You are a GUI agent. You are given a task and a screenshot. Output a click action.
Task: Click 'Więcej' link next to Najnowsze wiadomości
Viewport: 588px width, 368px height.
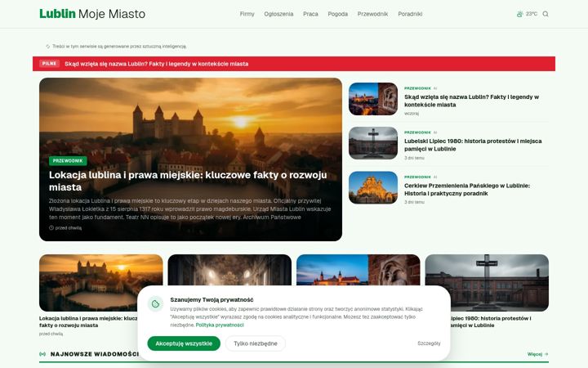click(537, 354)
